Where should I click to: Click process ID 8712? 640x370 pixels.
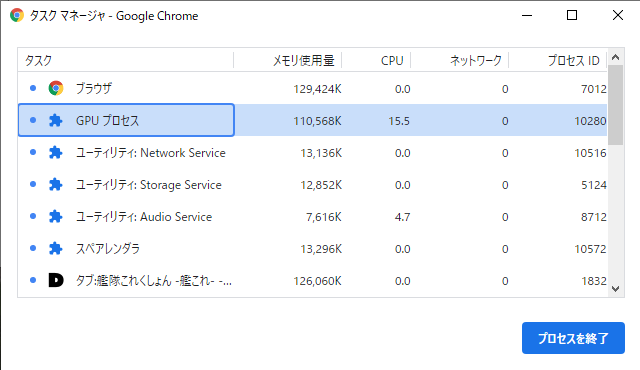pos(593,217)
